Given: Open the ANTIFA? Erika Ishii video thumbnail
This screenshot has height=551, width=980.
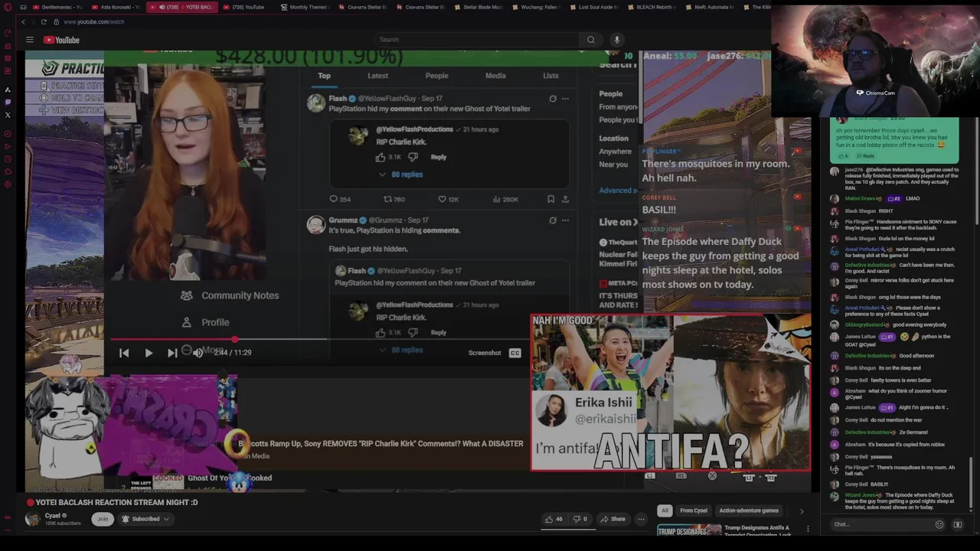Looking at the screenshot, I should point(671,392).
